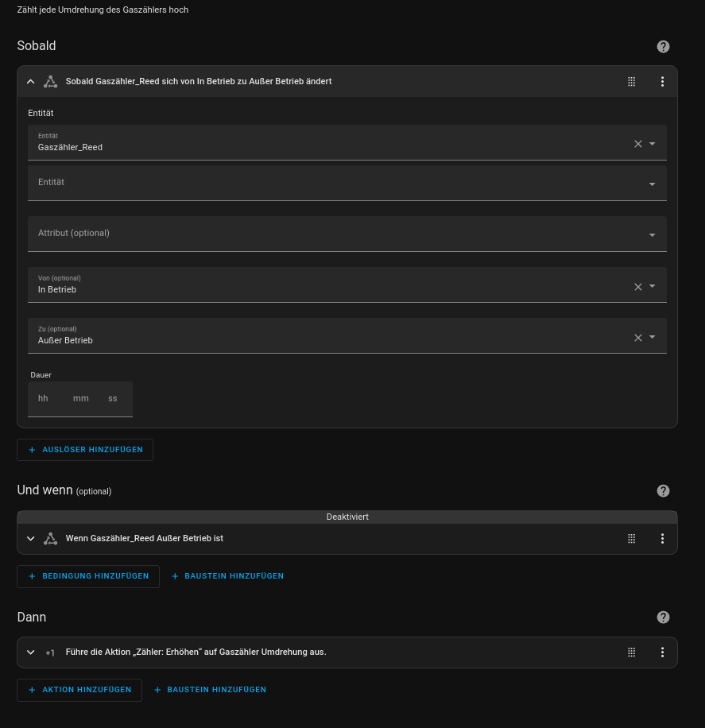Image resolution: width=705 pixels, height=728 pixels.
Task: Click the Bedingung hinzufügen button
Action: pos(88,576)
